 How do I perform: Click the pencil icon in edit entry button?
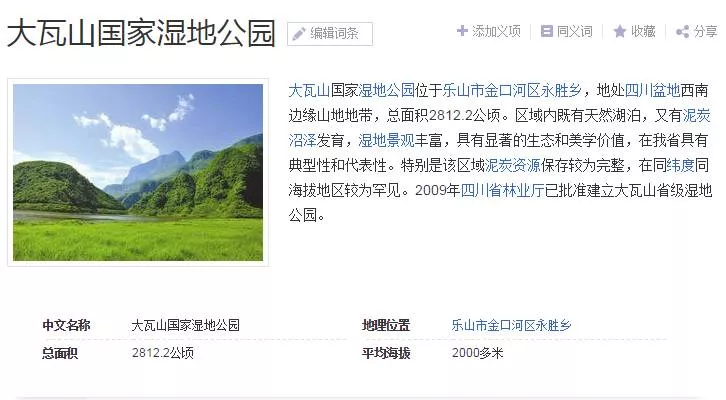click(x=299, y=34)
